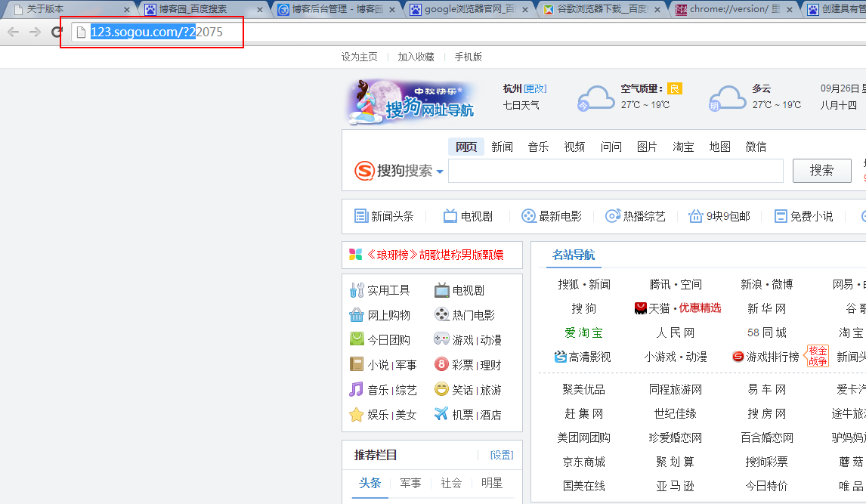Click tomorrow's cloudy weather icon
The width and height of the screenshot is (866, 504).
(728, 99)
